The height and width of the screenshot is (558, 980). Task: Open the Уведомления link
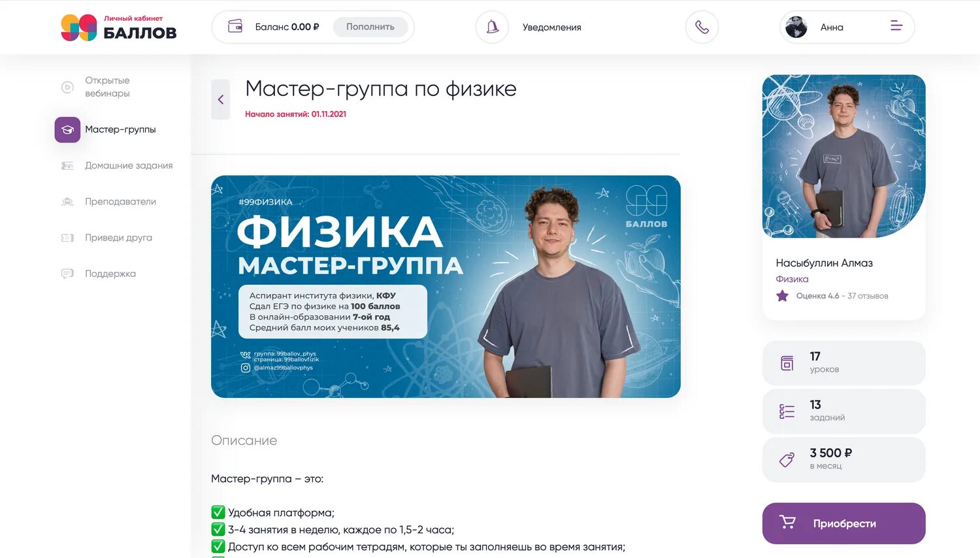pos(551,27)
